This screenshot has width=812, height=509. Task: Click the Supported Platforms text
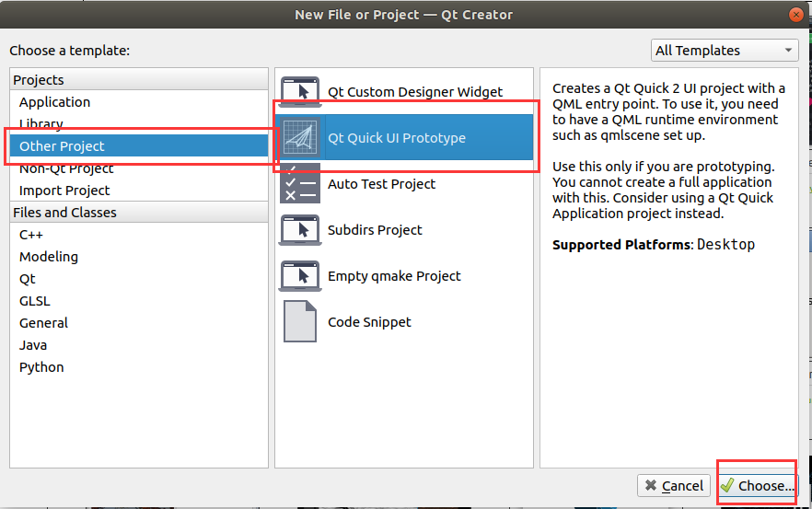tap(654, 245)
